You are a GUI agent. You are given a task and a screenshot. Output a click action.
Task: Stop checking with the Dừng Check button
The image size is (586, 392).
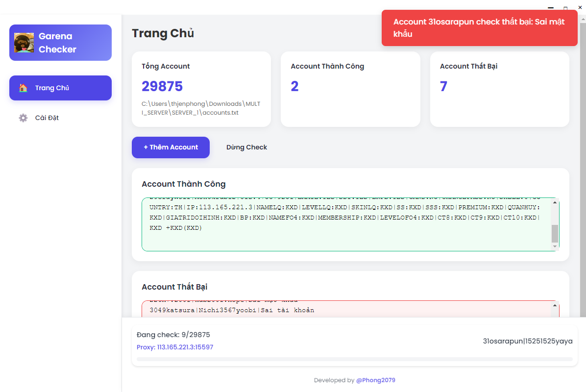point(246,147)
